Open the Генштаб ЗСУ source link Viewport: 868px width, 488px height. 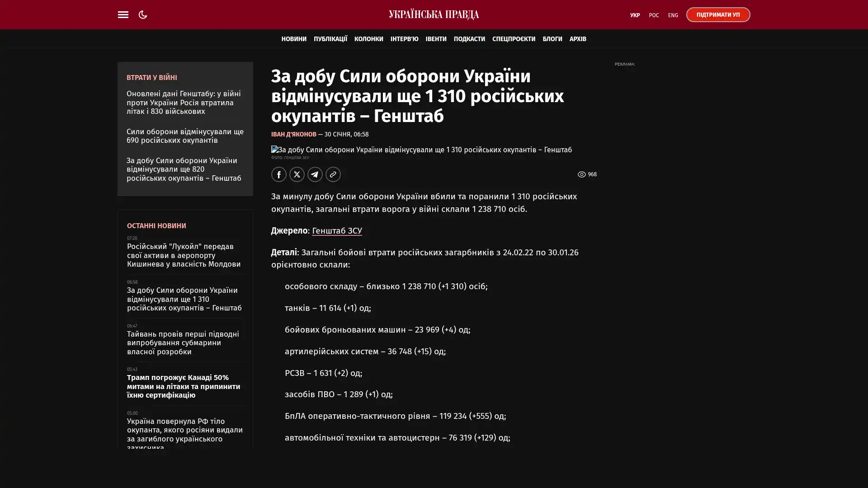pos(337,230)
